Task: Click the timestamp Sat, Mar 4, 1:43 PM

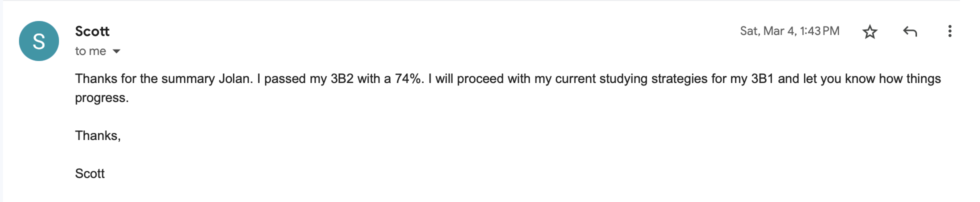Action: coord(789,31)
